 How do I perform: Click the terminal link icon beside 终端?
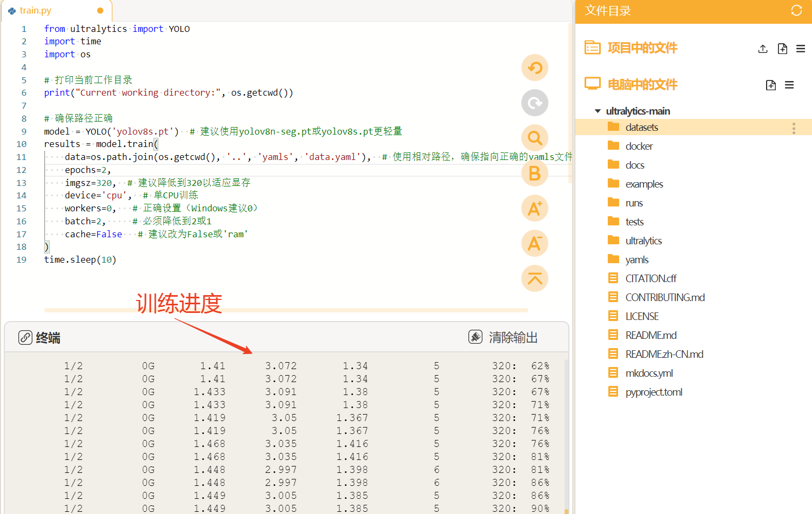tap(25, 337)
